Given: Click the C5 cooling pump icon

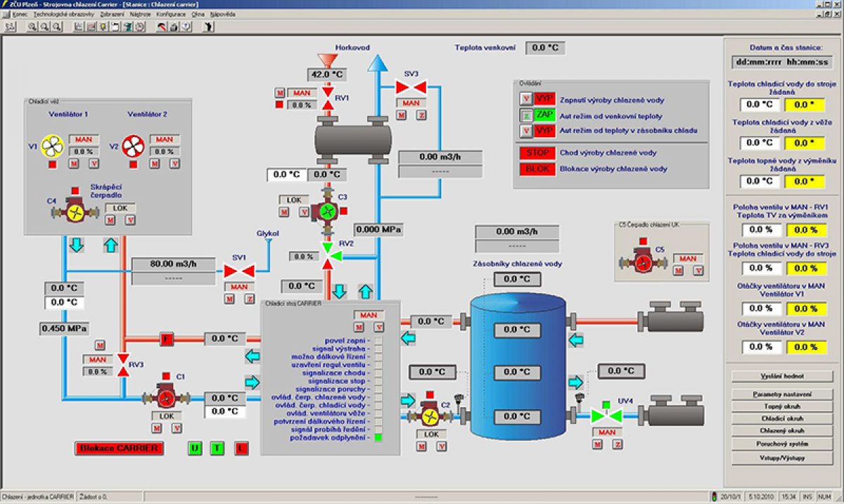Looking at the screenshot, I should tap(642, 261).
